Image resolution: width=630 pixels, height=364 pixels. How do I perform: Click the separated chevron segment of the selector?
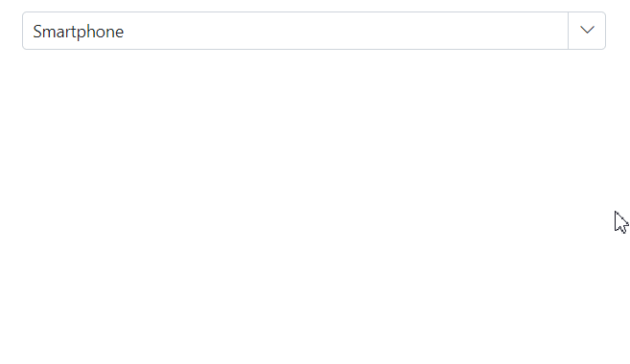587,31
